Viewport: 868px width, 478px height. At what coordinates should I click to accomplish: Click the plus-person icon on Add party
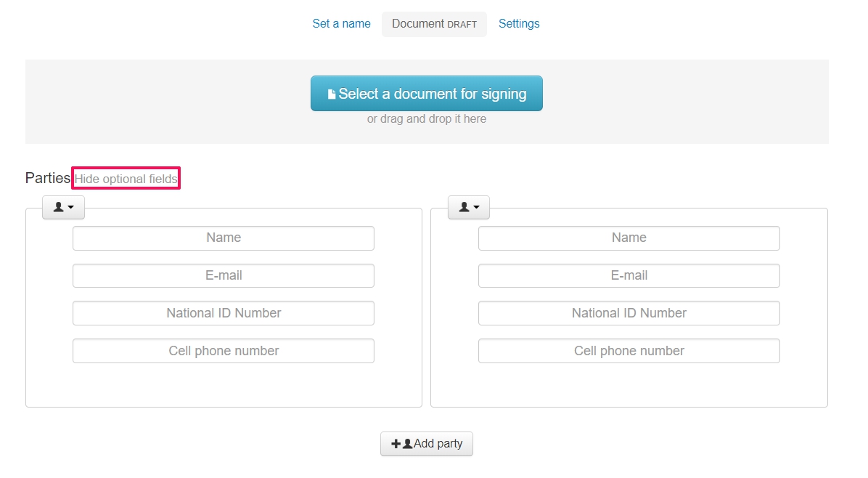pyautogui.click(x=401, y=444)
